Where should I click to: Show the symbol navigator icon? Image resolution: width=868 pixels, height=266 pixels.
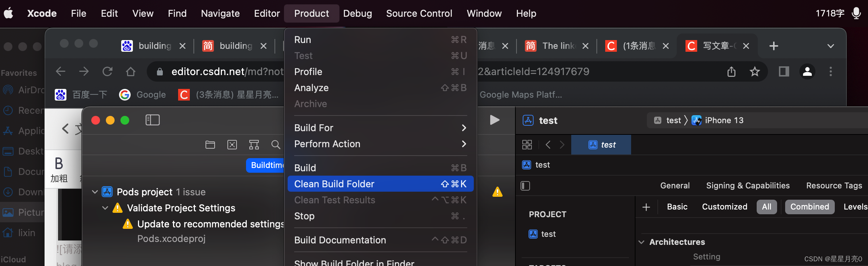click(x=254, y=145)
